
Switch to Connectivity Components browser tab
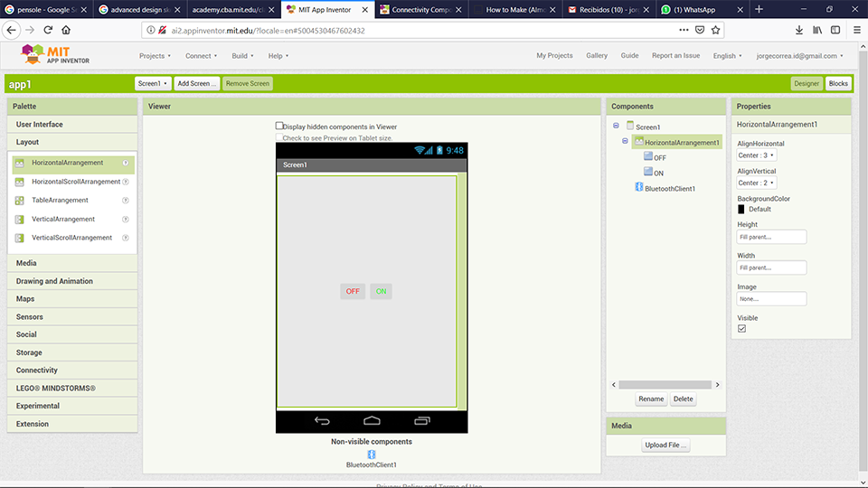click(420, 9)
